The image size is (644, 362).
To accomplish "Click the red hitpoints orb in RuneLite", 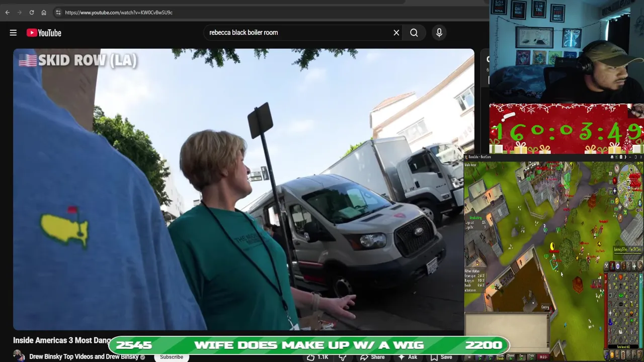I will pos(615,181).
